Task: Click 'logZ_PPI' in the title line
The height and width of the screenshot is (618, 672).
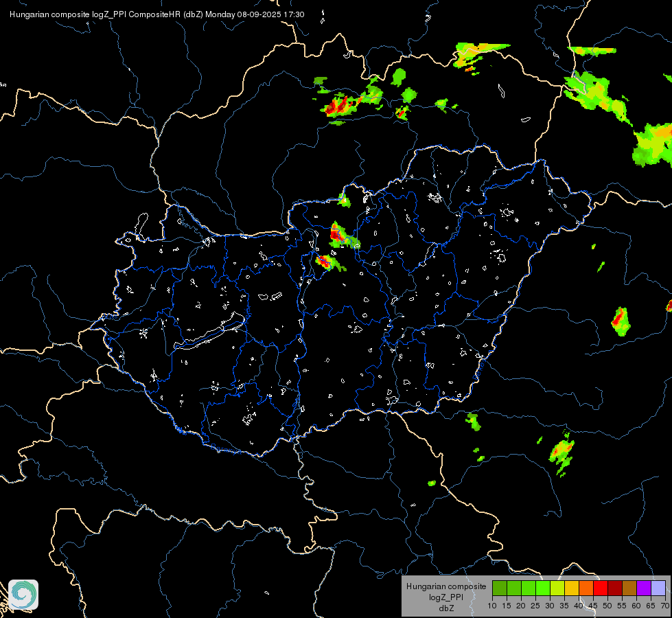Action: click(109, 14)
